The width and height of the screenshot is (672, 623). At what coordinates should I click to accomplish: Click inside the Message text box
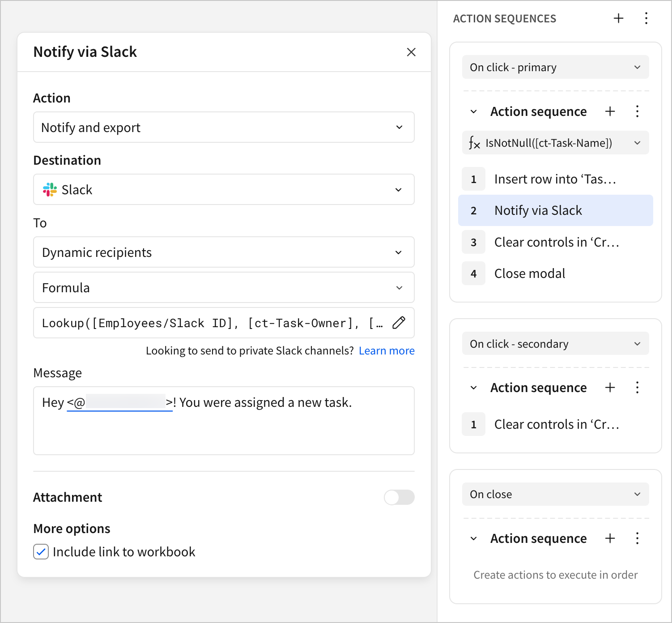tap(224, 421)
